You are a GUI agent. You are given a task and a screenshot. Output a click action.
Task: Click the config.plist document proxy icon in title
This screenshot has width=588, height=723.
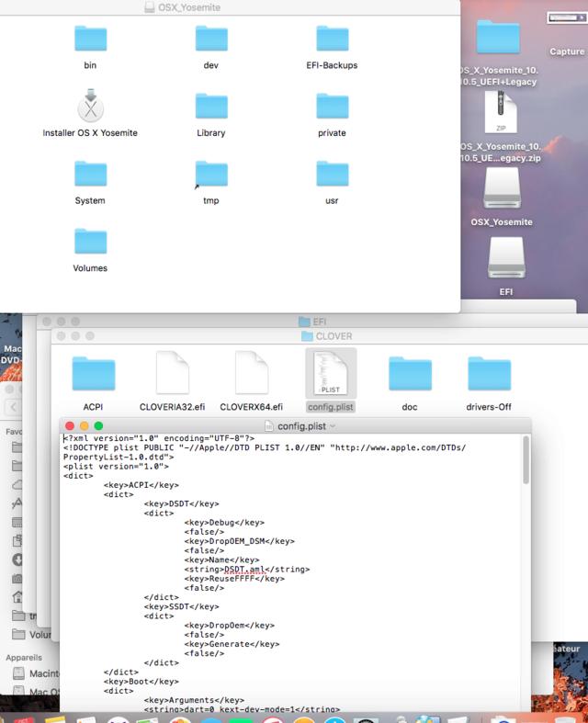269,426
